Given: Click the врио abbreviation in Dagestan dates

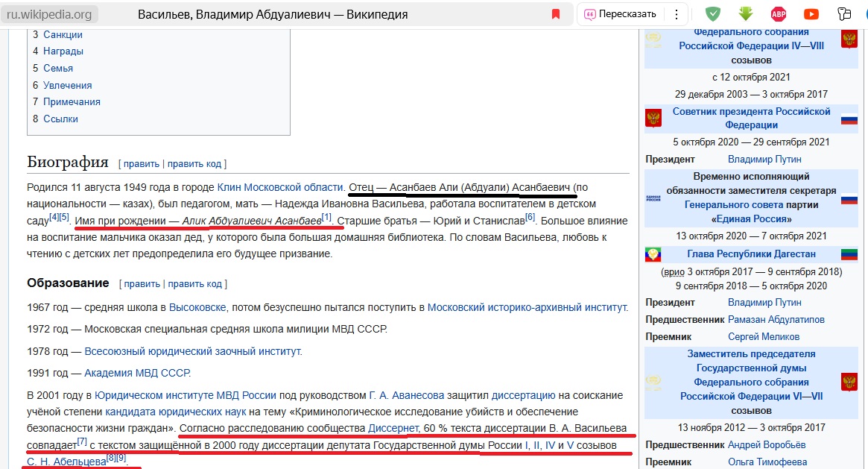Looking at the screenshot, I should 674,272.
